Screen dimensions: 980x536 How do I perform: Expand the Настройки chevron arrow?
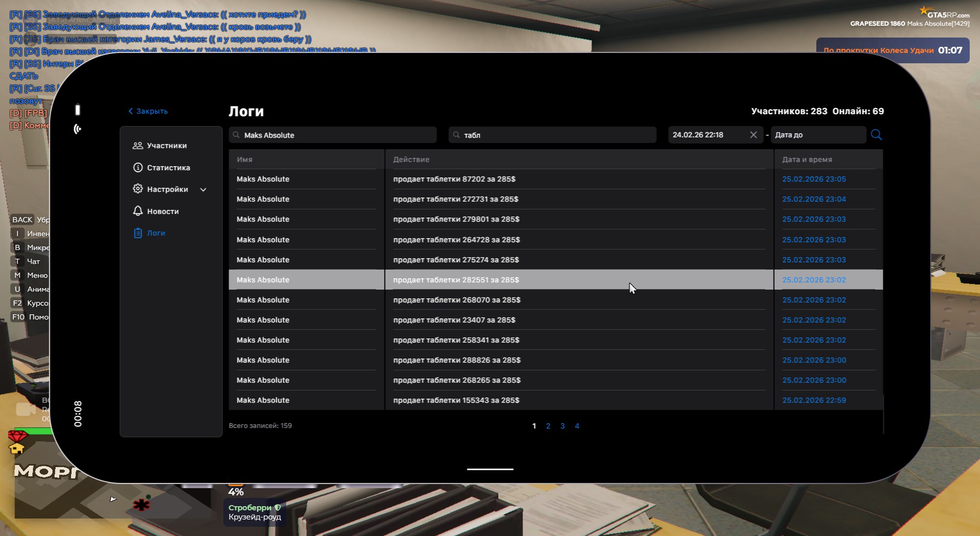coord(203,189)
